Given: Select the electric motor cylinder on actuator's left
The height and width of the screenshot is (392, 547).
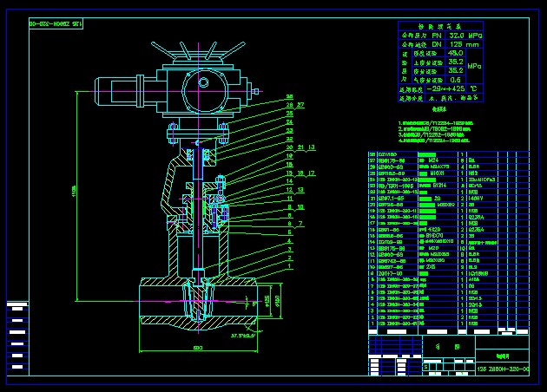Looking at the screenshot, I should point(115,88).
